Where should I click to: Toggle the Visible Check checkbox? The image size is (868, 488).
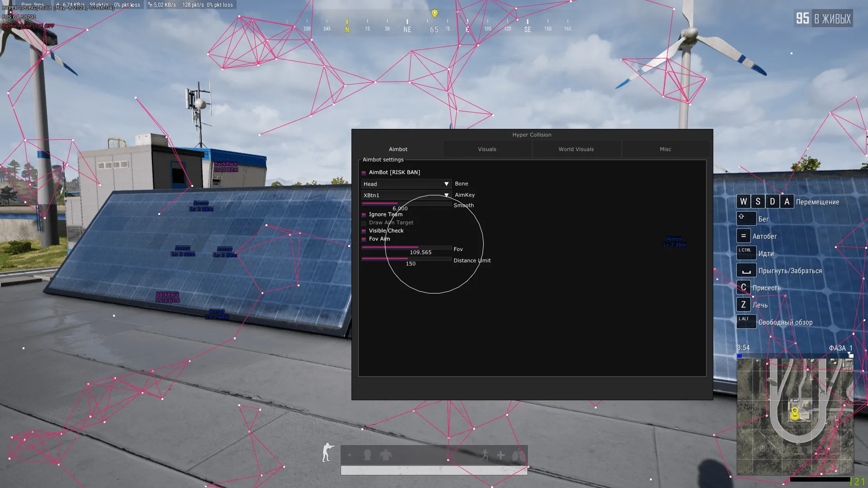364,231
